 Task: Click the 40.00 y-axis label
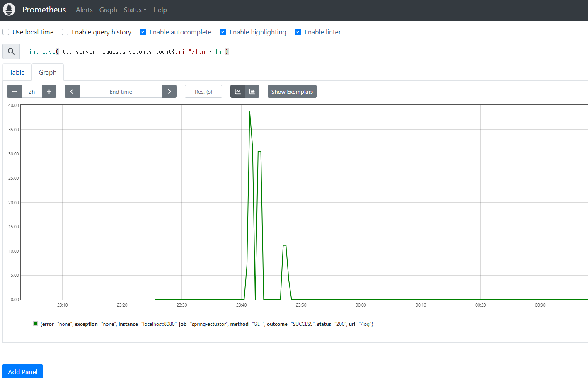pyautogui.click(x=13, y=105)
